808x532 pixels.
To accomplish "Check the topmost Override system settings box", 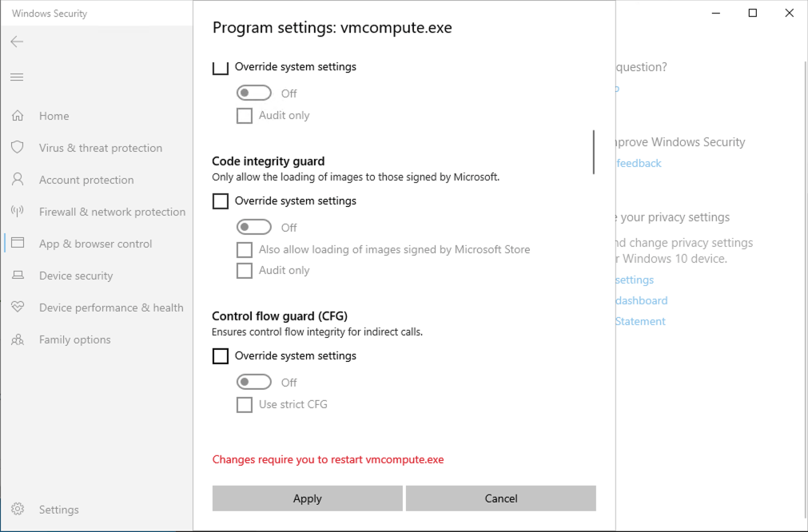I will pyautogui.click(x=221, y=67).
